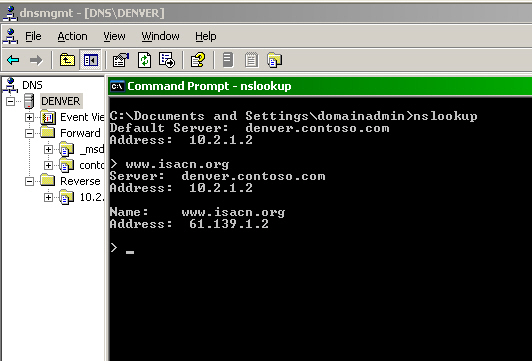
Task: Open the Help question mark icon
Action: point(198,60)
